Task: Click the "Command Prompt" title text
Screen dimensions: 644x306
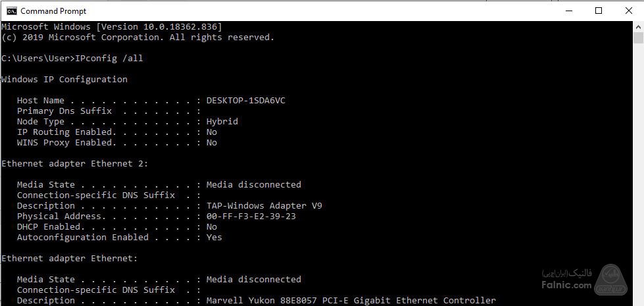Action: [53, 11]
